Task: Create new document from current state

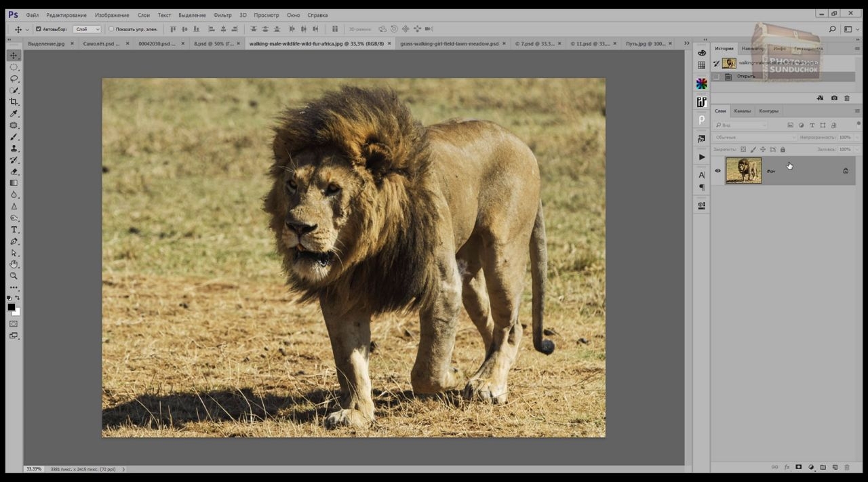Action: click(821, 98)
